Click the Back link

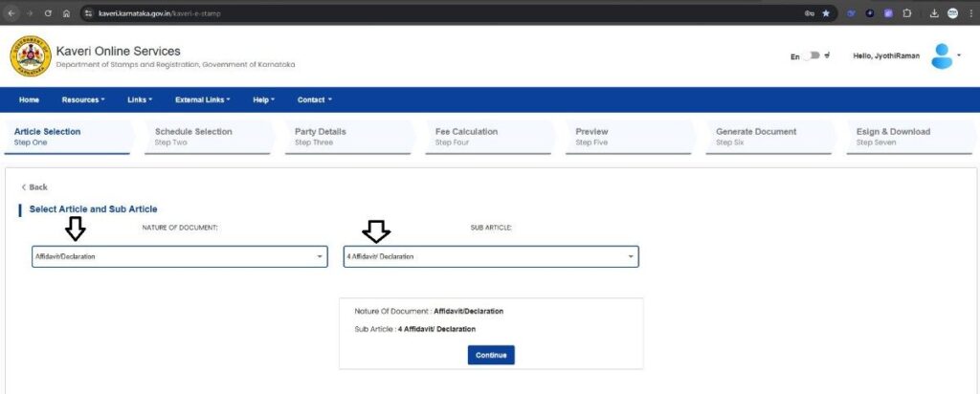pos(34,187)
